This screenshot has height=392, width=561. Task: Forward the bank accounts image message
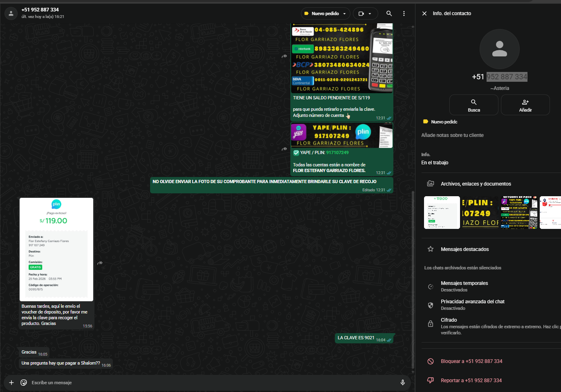coord(284,56)
